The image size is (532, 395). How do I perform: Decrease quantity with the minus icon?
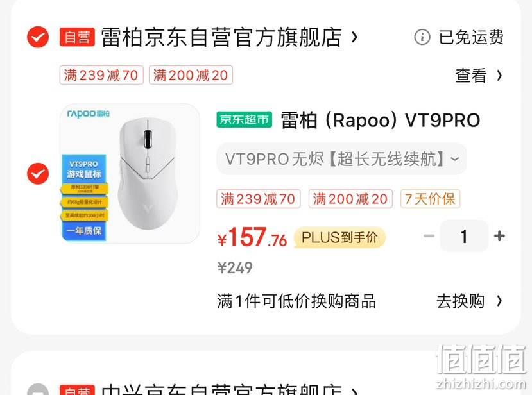pos(429,235)
